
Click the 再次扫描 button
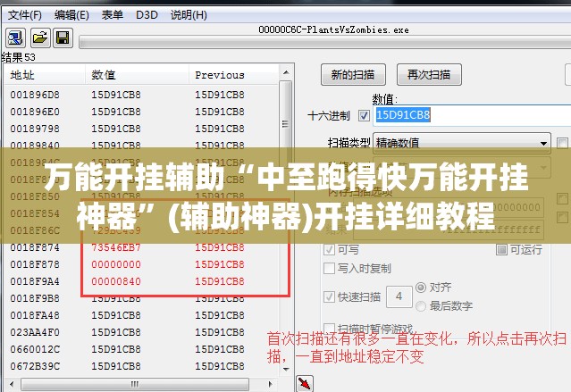429,75
